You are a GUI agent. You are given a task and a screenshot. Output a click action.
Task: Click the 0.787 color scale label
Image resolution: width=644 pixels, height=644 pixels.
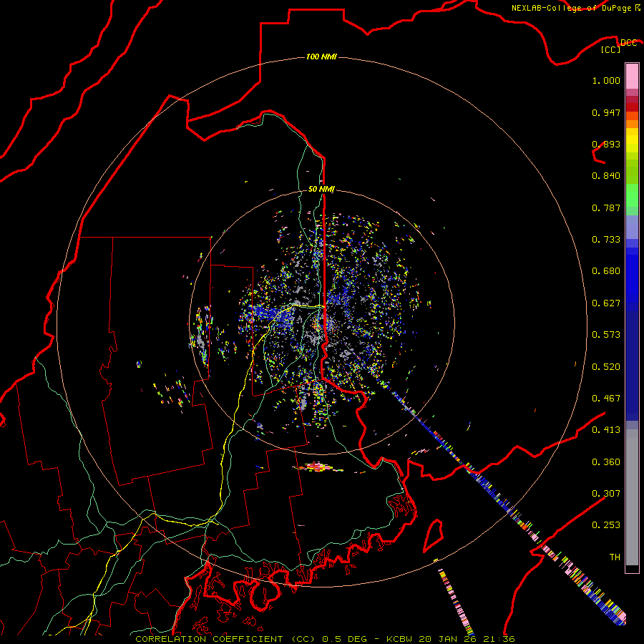pyautogui.click(x=606, y=208)
